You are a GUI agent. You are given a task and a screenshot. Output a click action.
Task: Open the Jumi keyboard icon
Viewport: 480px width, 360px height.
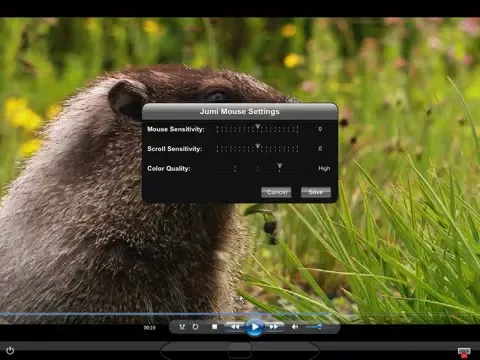pyautogui.click(x=464, y=352)
